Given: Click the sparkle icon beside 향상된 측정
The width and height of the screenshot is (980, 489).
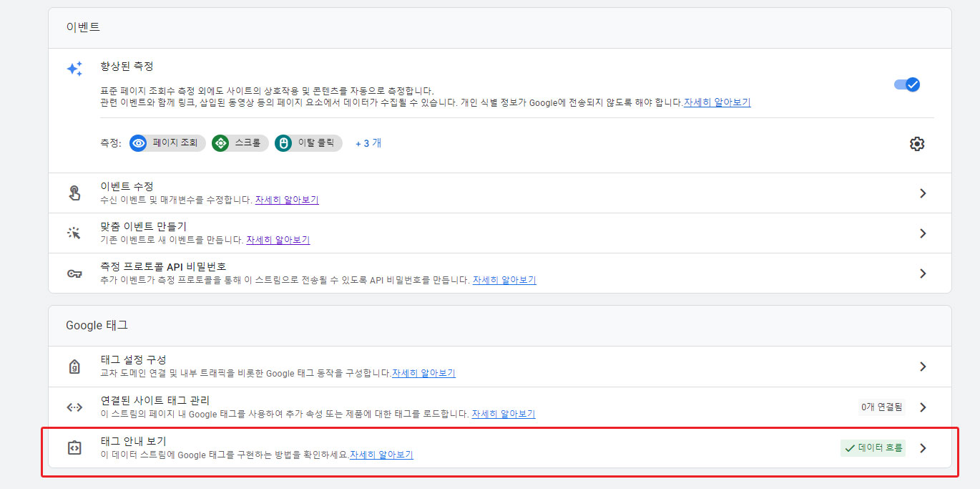Looking at the screenshot, I should (x=74, y=69).
